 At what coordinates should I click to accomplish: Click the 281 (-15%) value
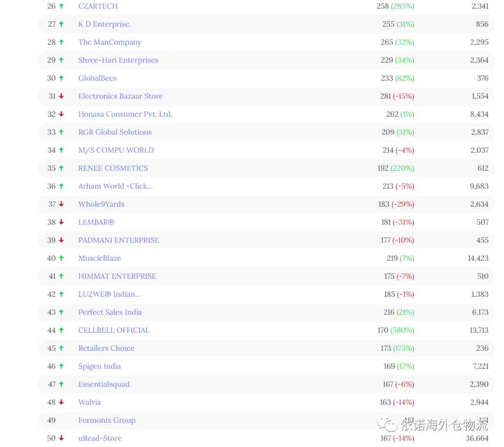(397, 96)
